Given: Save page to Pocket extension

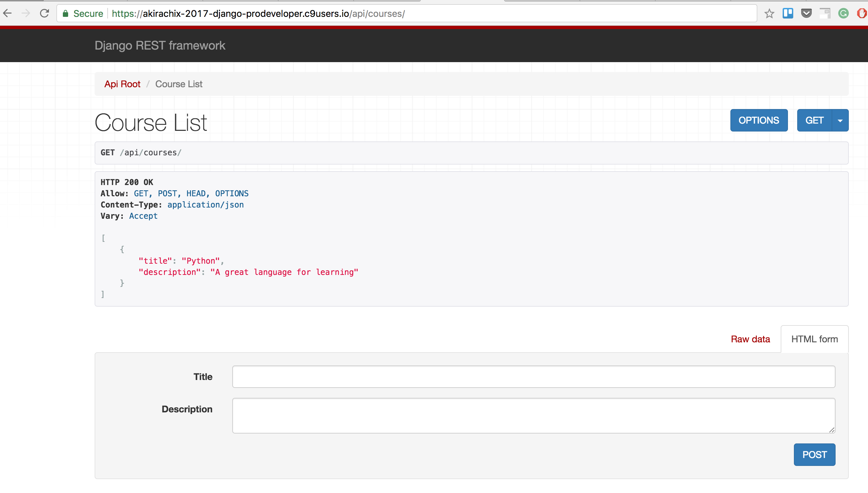Looking at the screenshot, I should coord(806,14).
